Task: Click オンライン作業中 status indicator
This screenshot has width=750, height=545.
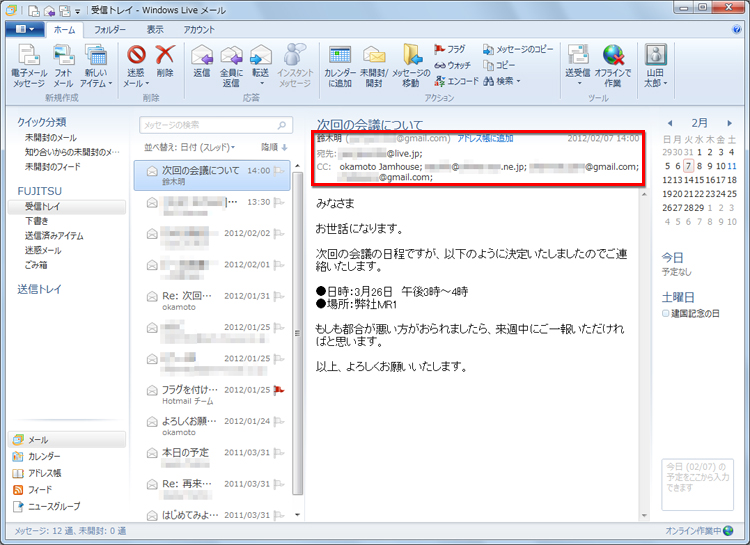Action: click(x=699, y=531)
